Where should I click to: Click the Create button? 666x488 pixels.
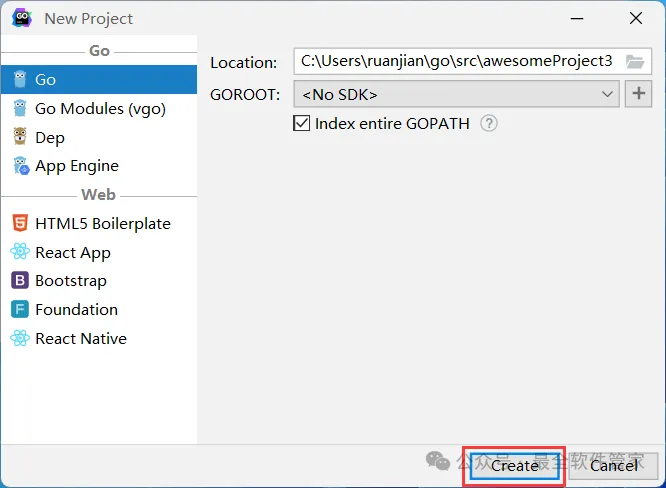tap(515, 466)
